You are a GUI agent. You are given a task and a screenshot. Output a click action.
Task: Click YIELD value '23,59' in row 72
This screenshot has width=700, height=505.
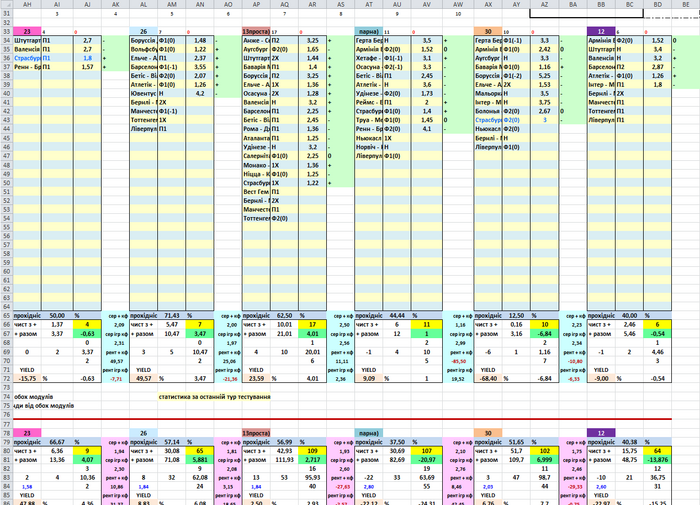coord(256,378)
